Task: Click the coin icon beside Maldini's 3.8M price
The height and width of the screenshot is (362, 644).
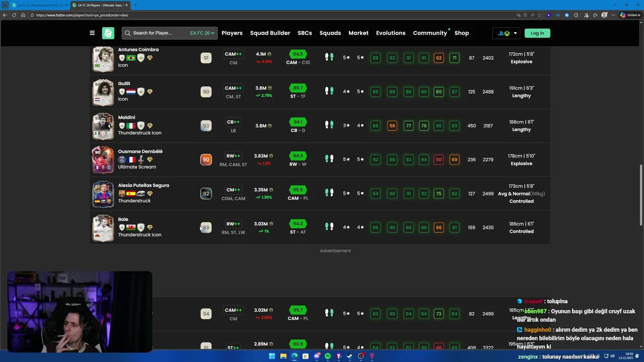Action: pyautogui.click(x=270, y=126)
